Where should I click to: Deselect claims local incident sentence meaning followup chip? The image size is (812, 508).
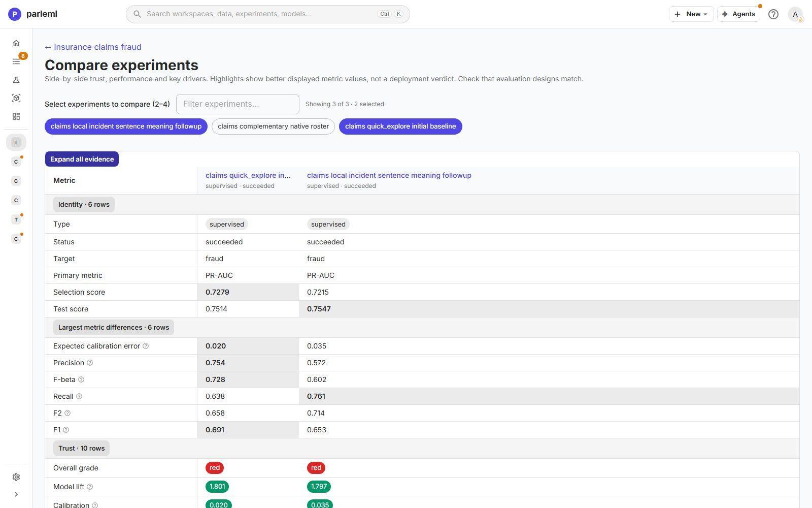126,126
